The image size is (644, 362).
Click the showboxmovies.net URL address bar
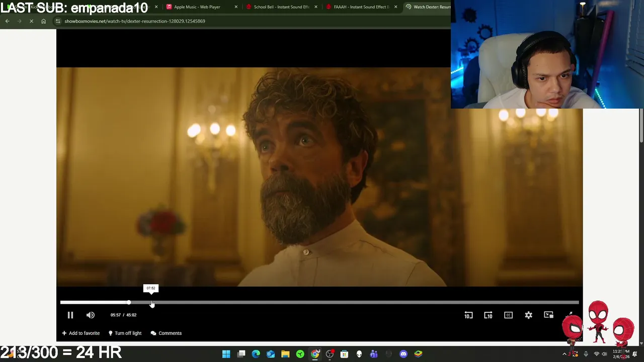pos(252,21)
